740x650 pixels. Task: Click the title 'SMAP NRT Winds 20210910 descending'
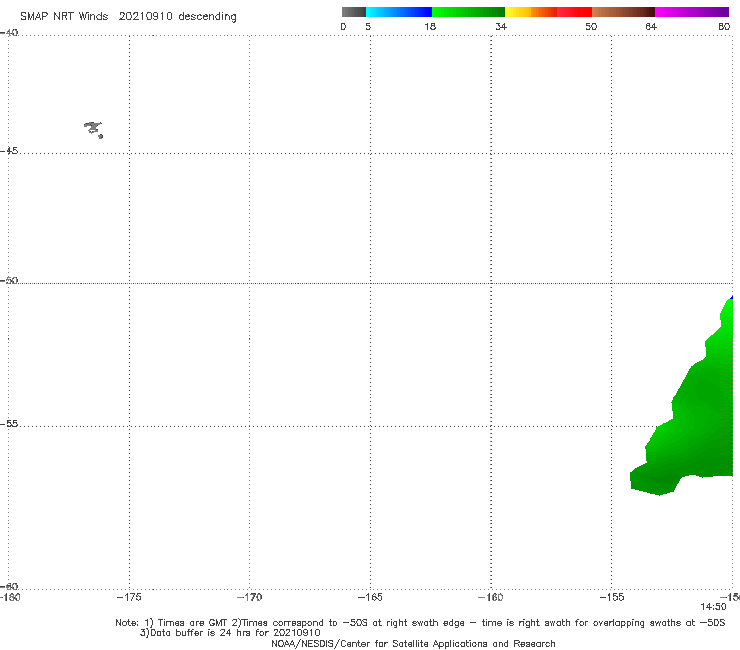tap(128, 16)
